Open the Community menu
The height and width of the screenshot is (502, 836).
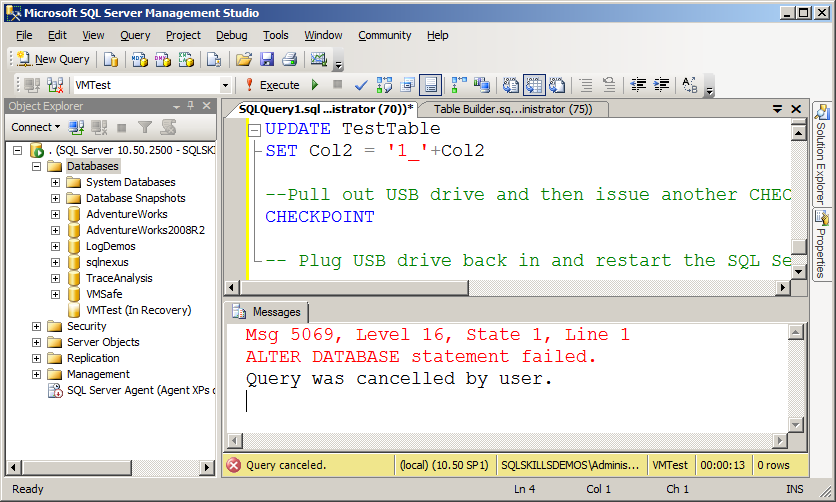click(384, 35)
